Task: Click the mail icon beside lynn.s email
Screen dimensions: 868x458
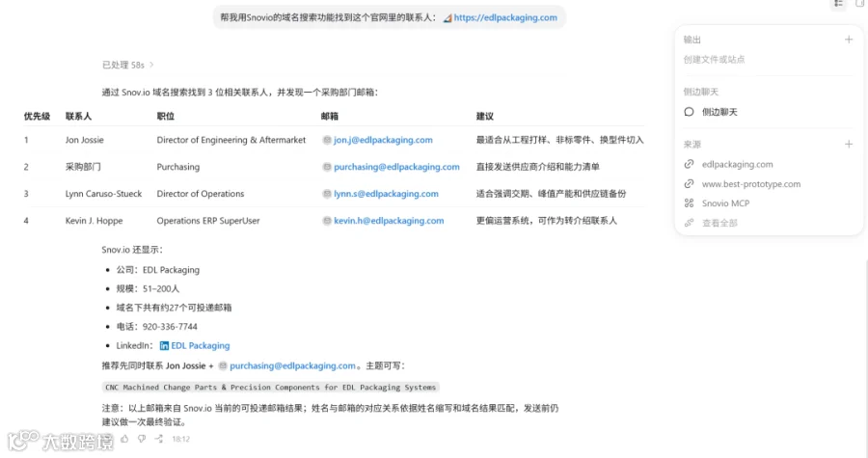Action: click(x=327, y=194)
